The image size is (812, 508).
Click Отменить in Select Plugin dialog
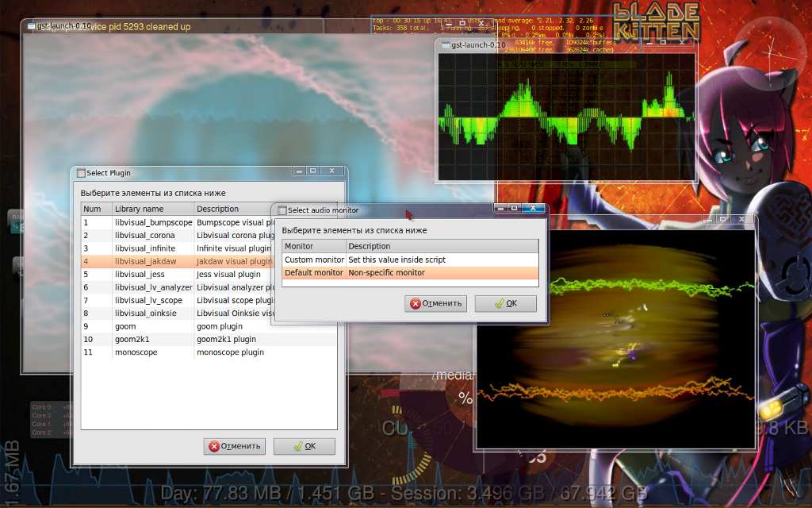pos(234,446)
